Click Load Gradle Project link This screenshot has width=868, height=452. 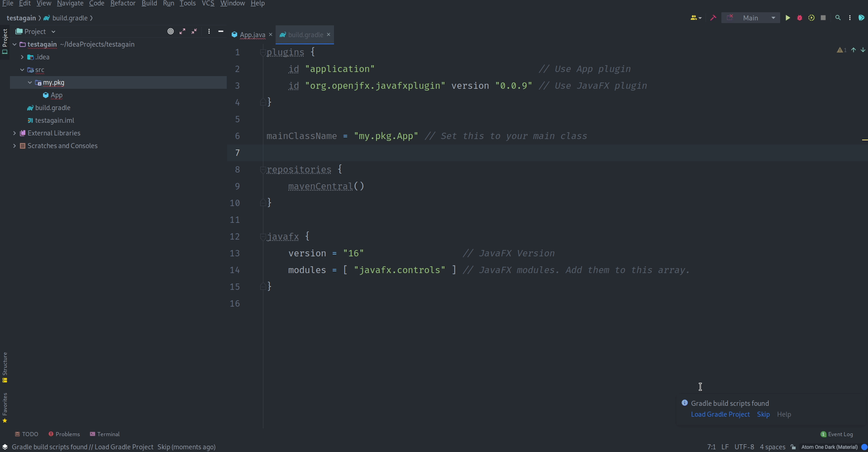(720, 414)
